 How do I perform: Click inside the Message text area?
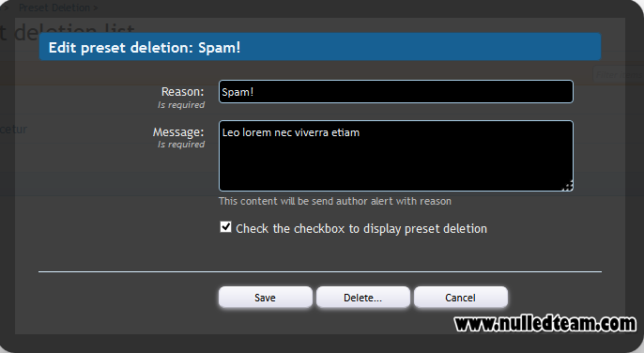click(x=396, y=156)
